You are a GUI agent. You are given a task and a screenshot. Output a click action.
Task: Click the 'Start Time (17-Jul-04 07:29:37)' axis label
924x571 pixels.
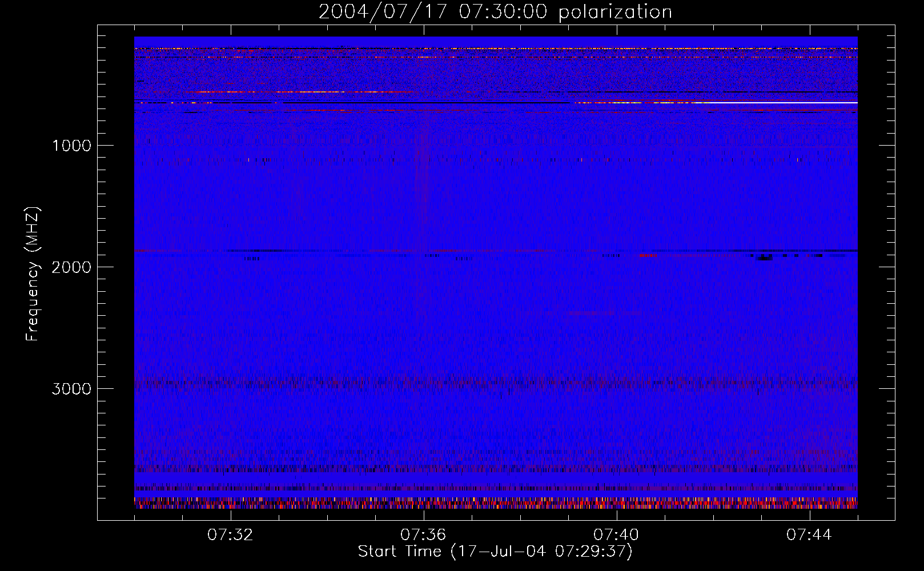point(495,552)
